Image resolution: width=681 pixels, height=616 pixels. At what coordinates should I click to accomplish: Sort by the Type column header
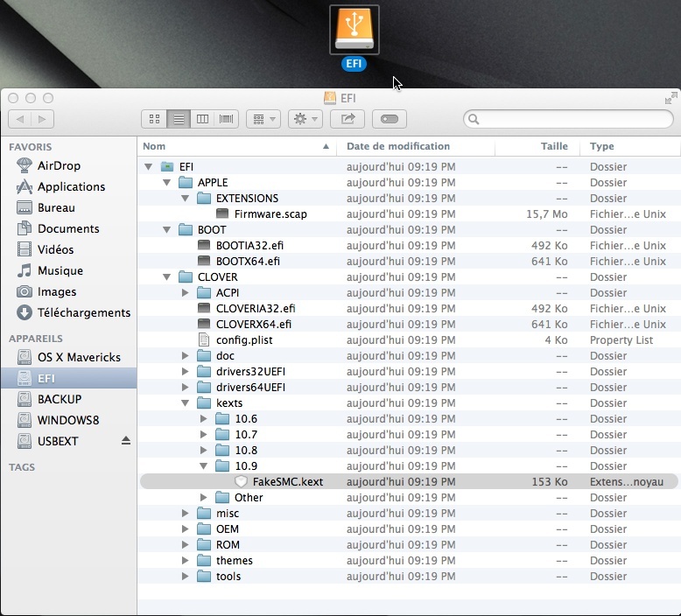click(x=630, y=146)
